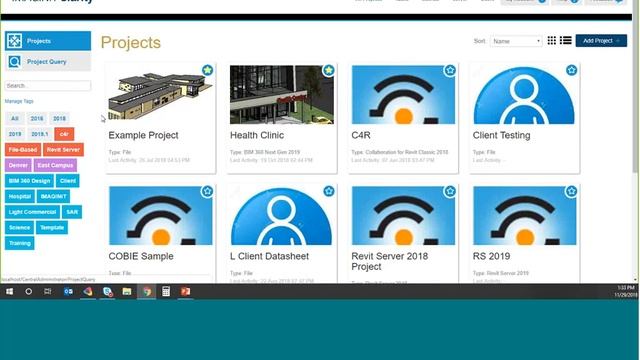Filter by the Denver tag
The height and width of the screenshot is (360, 640).
pos(18,165)
